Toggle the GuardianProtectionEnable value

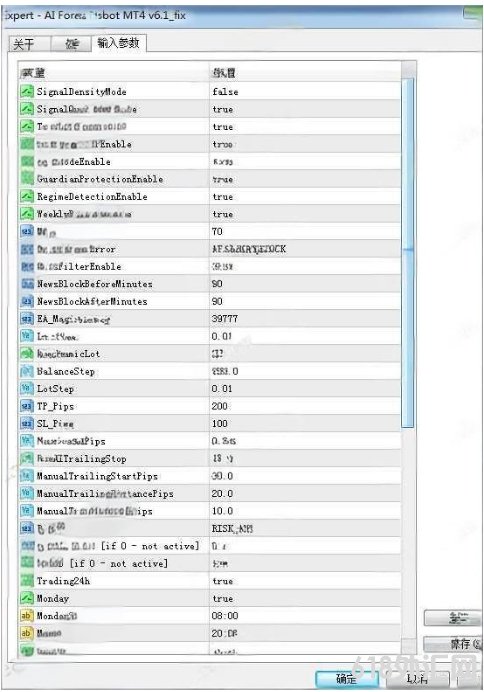point(305,179)
